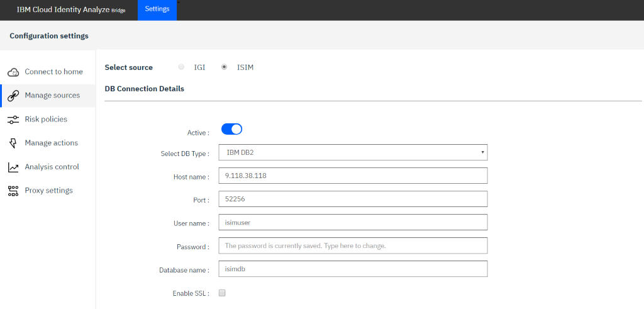Click the DB Connection Details heading
Viewport: 644px width, 309px height.
point(145,89)
